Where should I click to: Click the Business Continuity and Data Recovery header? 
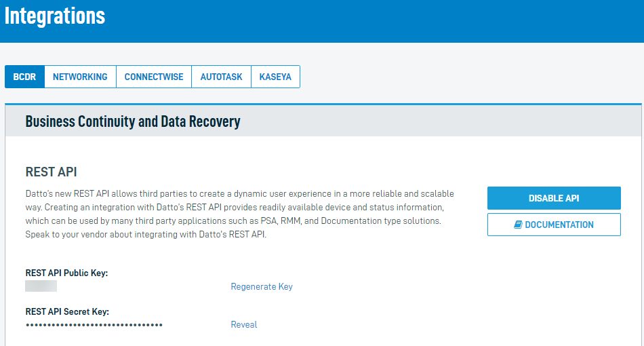pyautogui.click(x=133, y=121)
